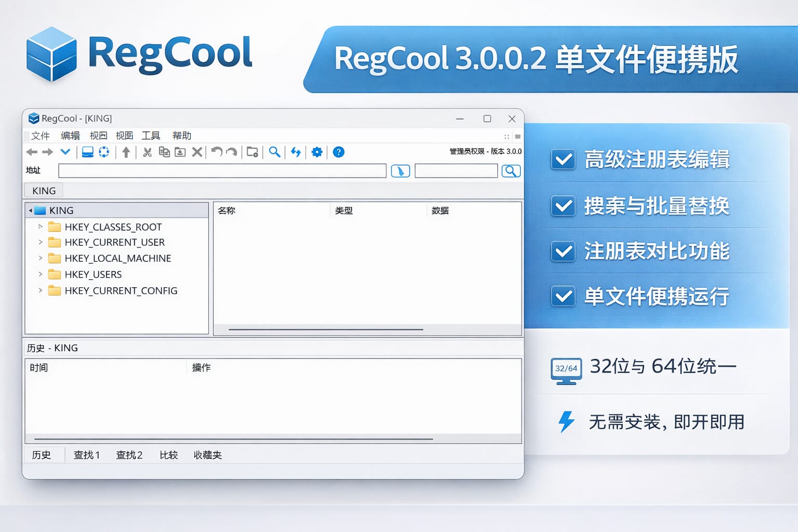Expand the HKEY_LOCAL_MACHINE tree node
The width and height of the screenshot is (798, 532).
[x=41, y=258]
